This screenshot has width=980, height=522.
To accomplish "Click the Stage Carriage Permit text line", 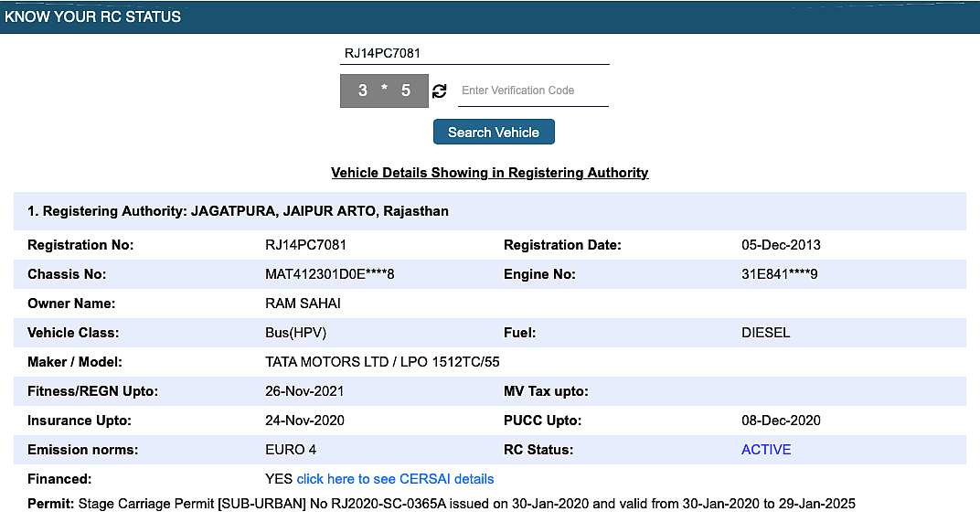I will click(442, 504).
